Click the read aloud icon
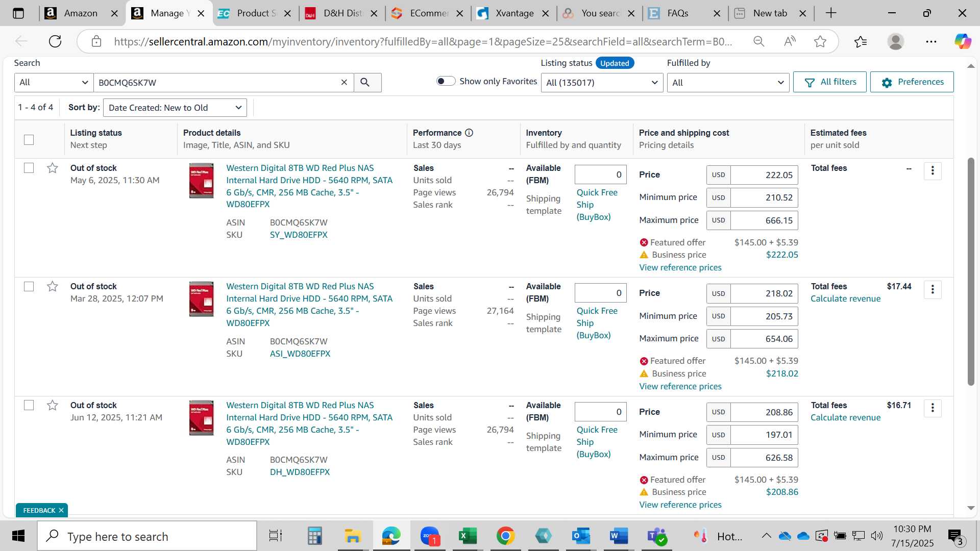Screen dimensions: 980x551 tap(790, 41)
